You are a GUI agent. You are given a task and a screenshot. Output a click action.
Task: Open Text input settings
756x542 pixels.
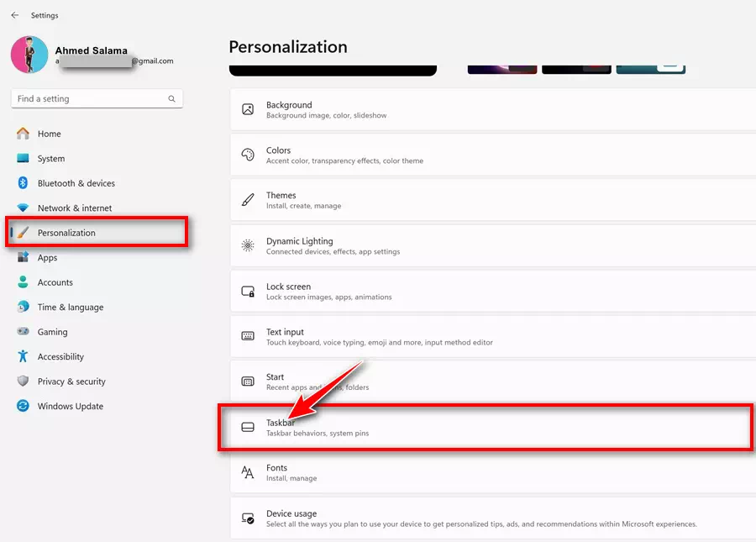(487, 336)
